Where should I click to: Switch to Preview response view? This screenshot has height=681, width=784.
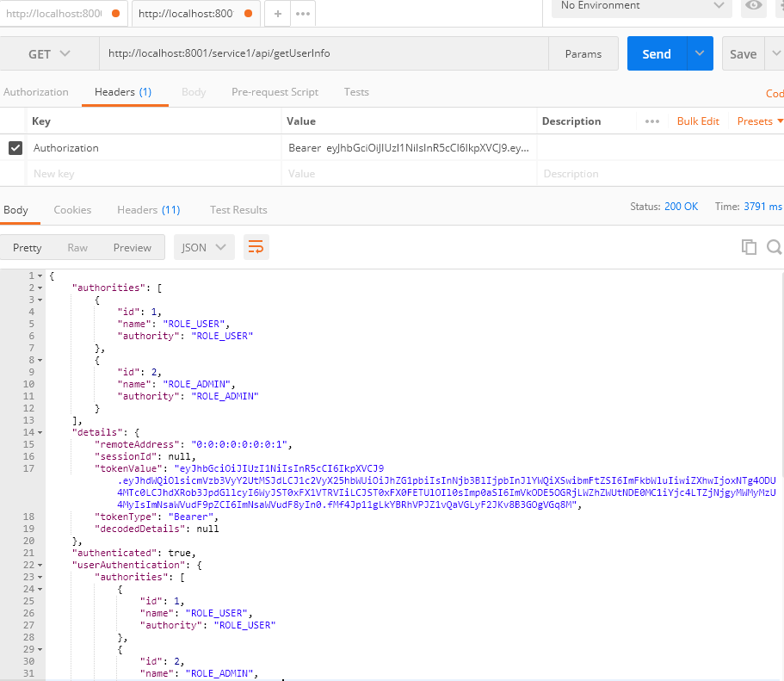[132, 248]
